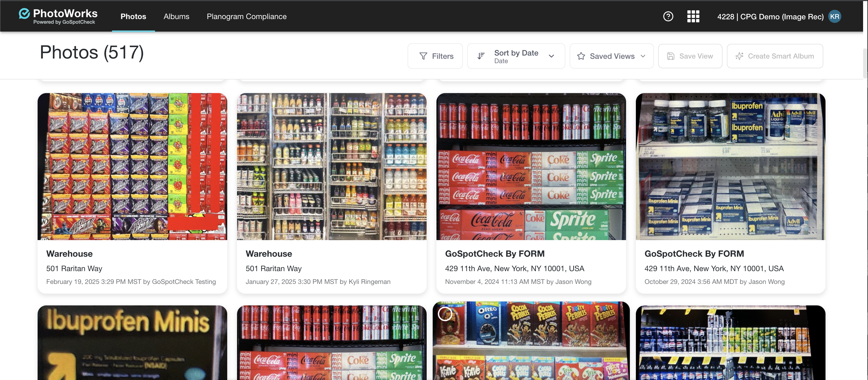Click 'October 29, 2024 3:56 AM MDT by Jason Wong'
The image size is (868, 380).
tap(715, 282)
